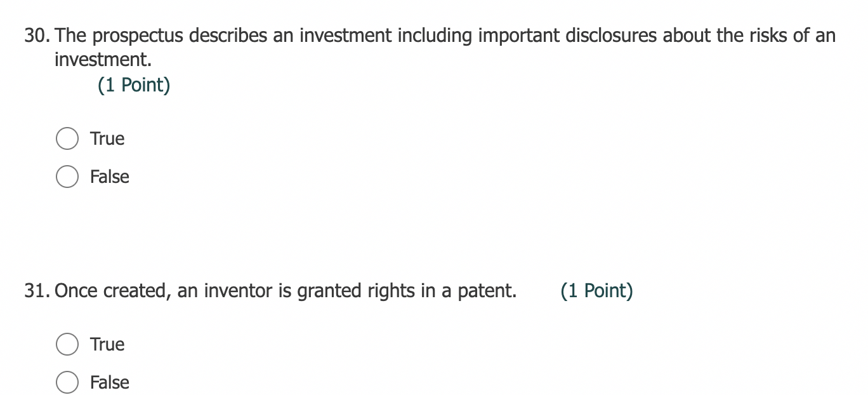Click the False label under question 31
Image resolution: width=868 pixels, height=395 pixels.
109,382
